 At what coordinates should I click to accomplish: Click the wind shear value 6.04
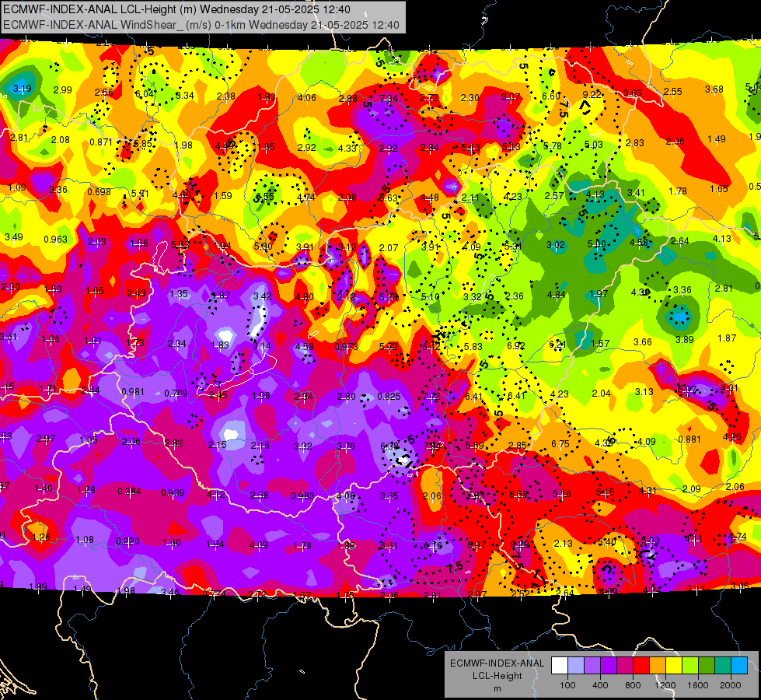tap(144, 94)
